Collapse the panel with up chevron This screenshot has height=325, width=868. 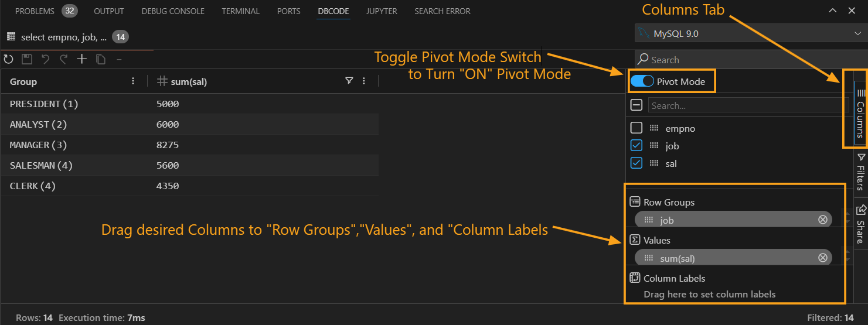[833, 11]
